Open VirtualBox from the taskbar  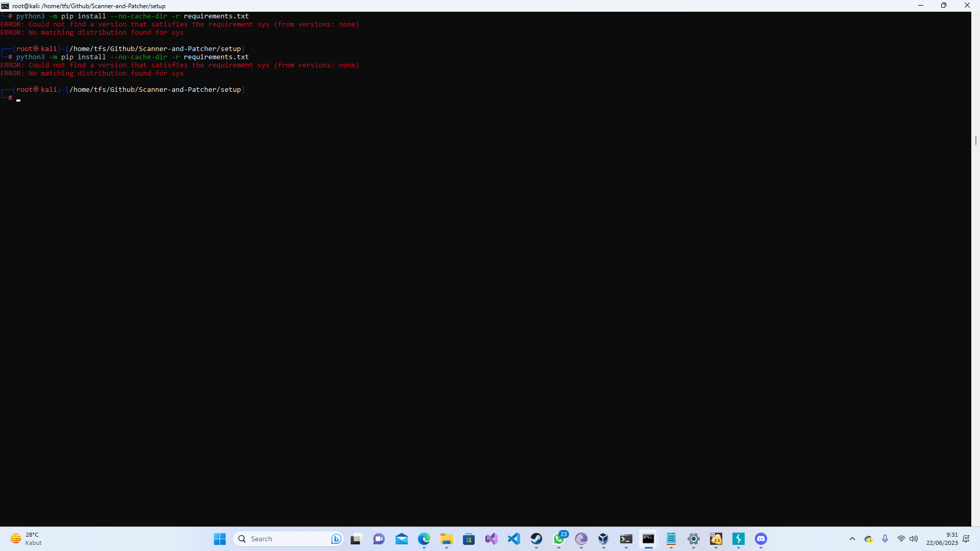click(x=604, y=539)
